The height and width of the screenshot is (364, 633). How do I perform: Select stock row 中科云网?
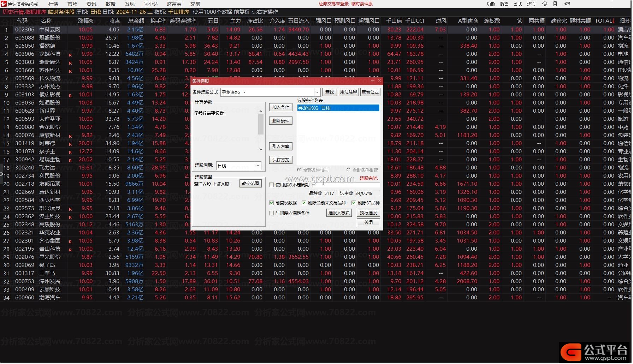[x=316, y=30]
